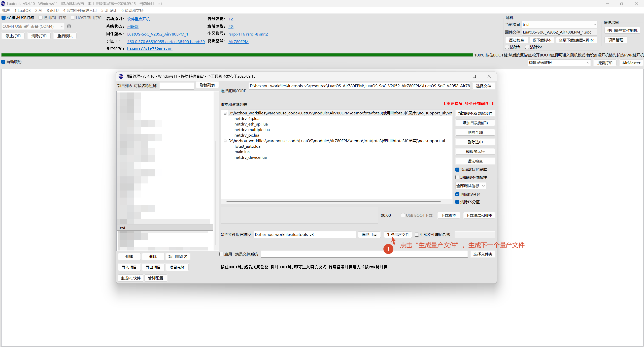The height and width of the screenshot is (347, 644).
Task: Select the test project in the list
Action: 165,228
